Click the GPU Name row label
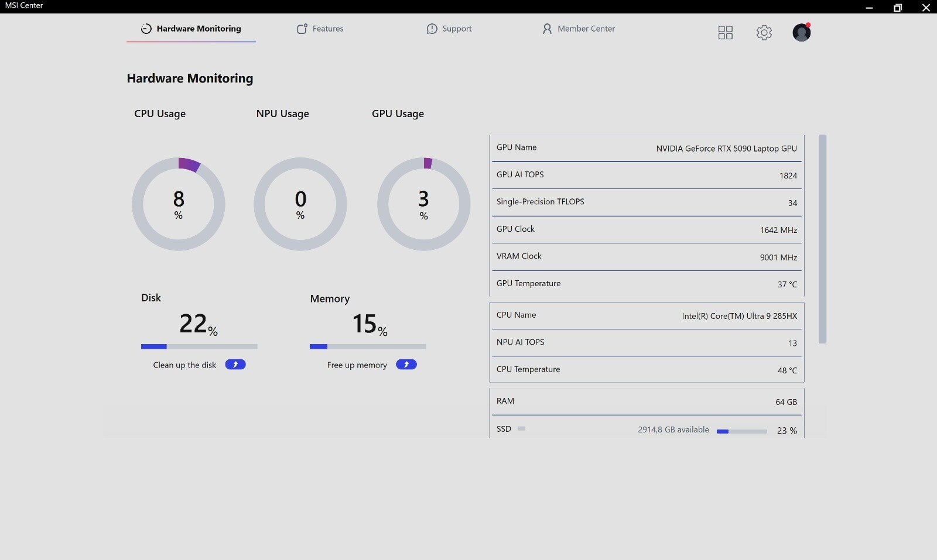The width and height of the screenshot is (937, 560). [517, 147]
